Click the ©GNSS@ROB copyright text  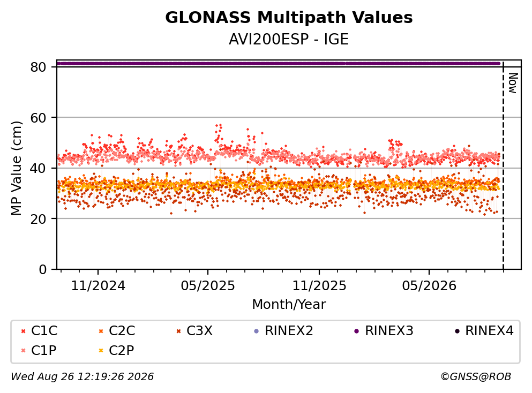tap(476, 377)
